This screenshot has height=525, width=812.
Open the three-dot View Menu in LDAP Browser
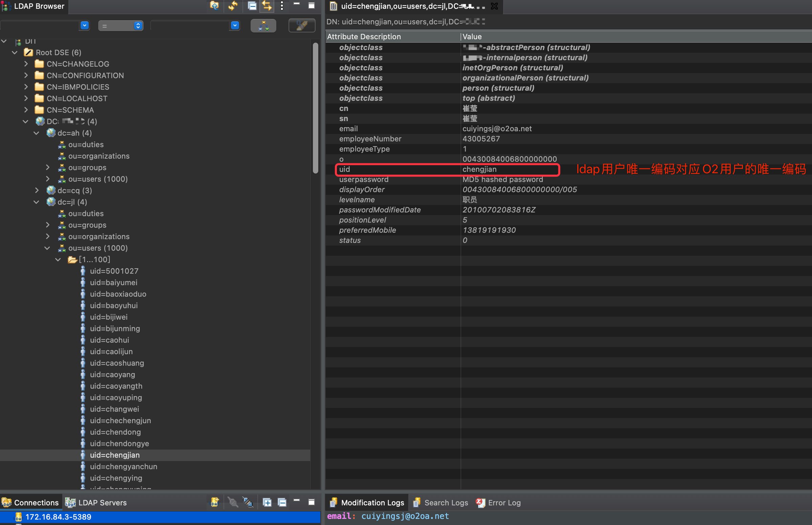(282, 6)
